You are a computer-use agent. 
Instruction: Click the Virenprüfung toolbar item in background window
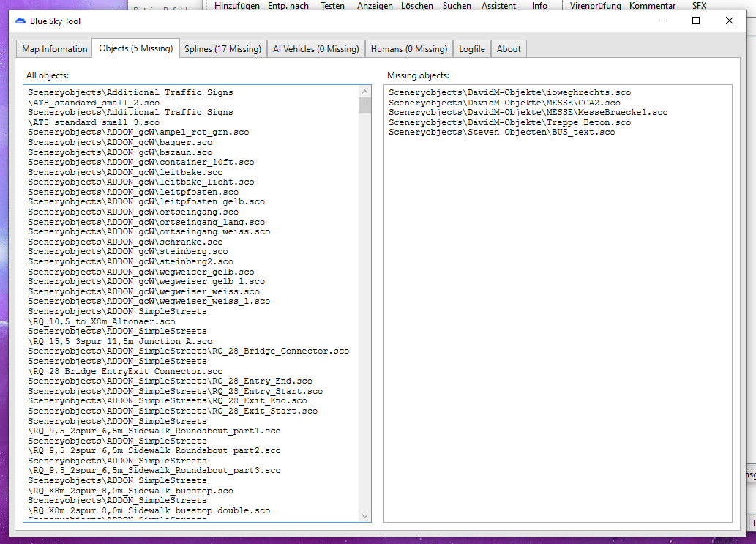pyautogui.click(x=595, y=6)
